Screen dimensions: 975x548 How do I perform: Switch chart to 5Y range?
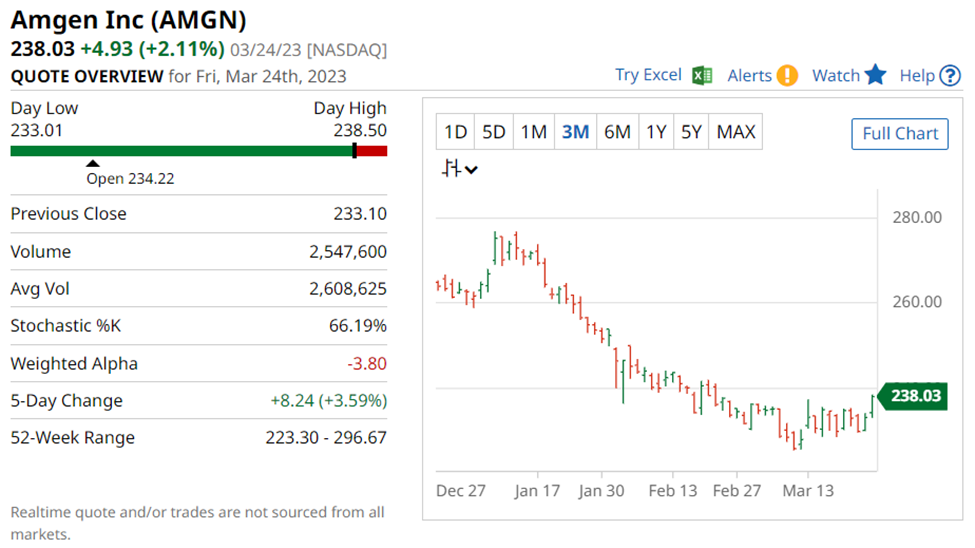pyautogui.click(x=691, y=132)
